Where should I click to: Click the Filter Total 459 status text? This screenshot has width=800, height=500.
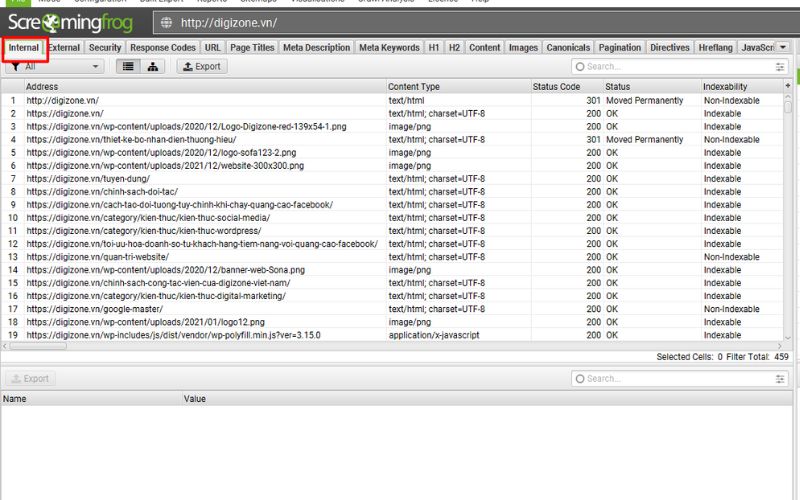[x=757, y=357]
